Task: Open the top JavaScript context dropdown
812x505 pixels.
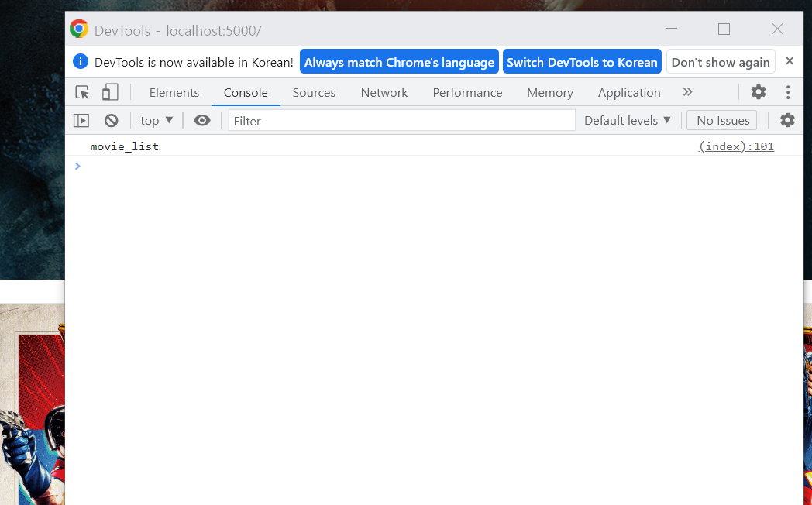Action: pyautogui.click(x=157, y=121)
